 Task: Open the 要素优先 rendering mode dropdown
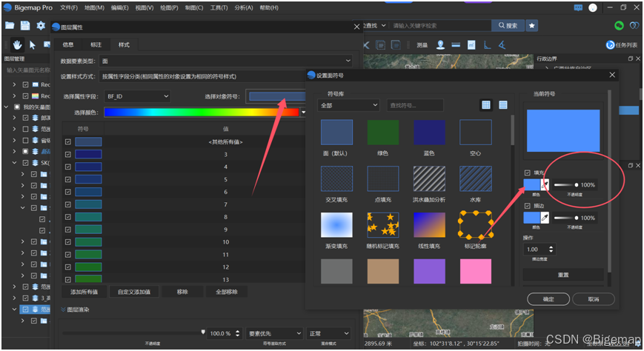275,333
